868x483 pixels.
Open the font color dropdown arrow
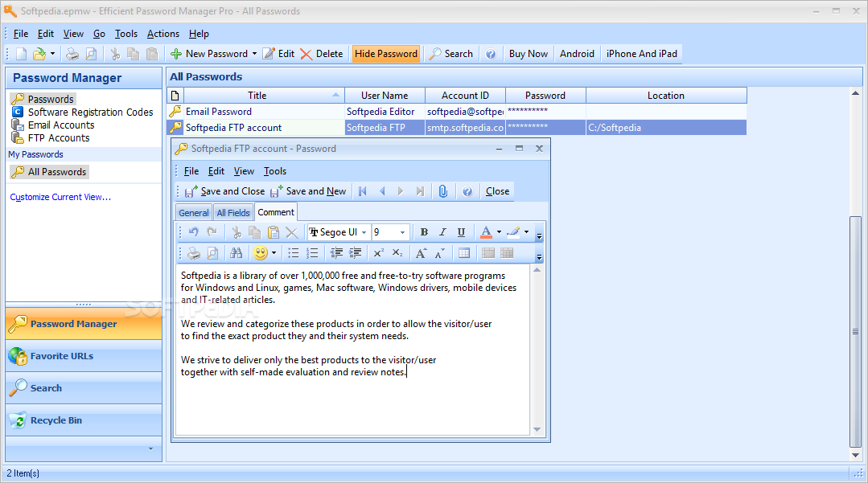pos(499,232)
